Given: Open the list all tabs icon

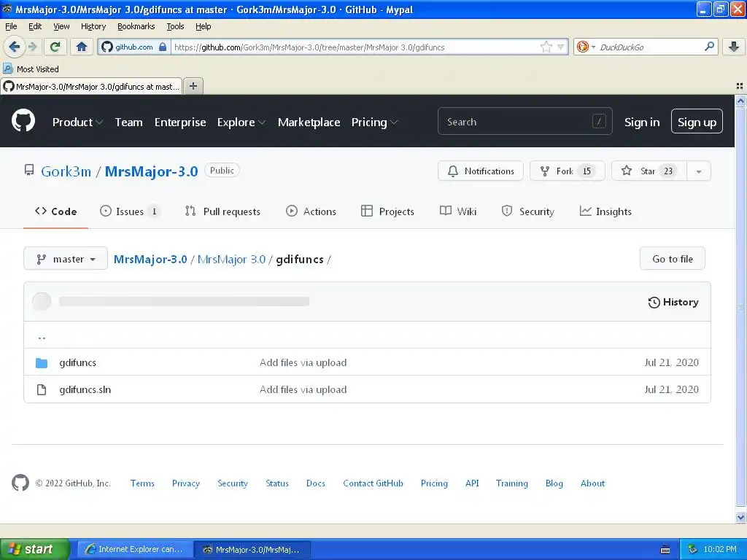Looking at the screenshot, I should click(740, 86).
